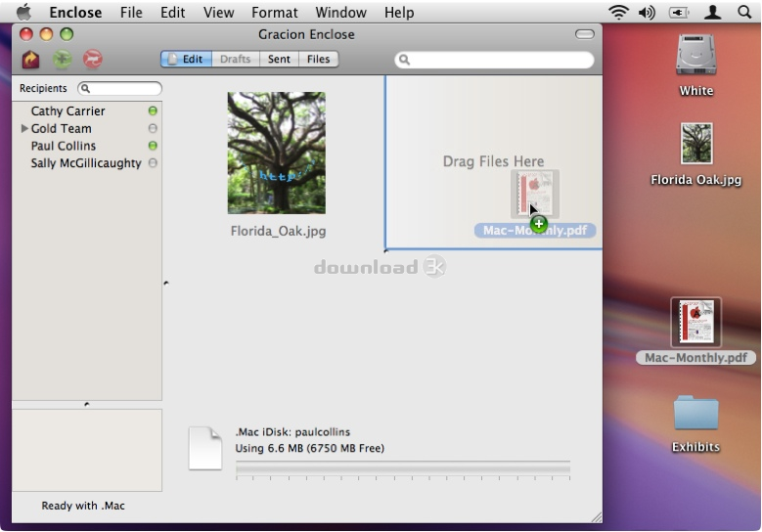Switch to the Drafts tab
Image resolution: width=762 pixels, height=532 pixels.
click(x=235, y=59)
